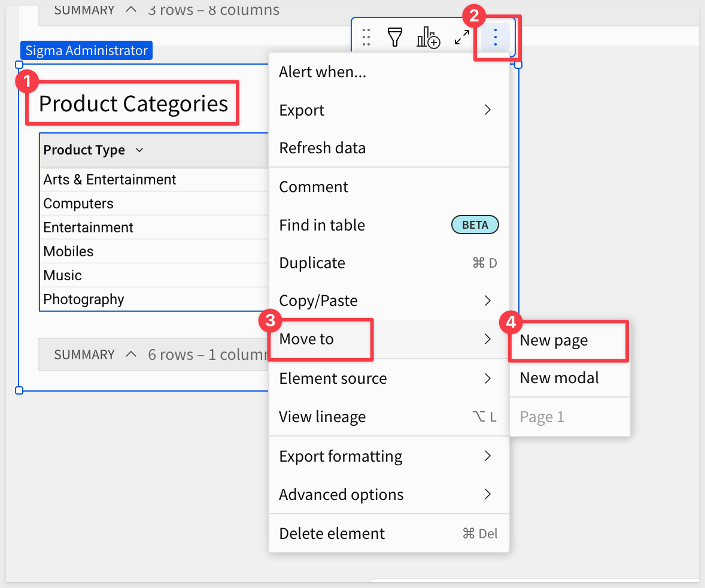Viewport: 705px width, 588px height.
Task: Expand element to full screen
Action: (x=461, y=38)
